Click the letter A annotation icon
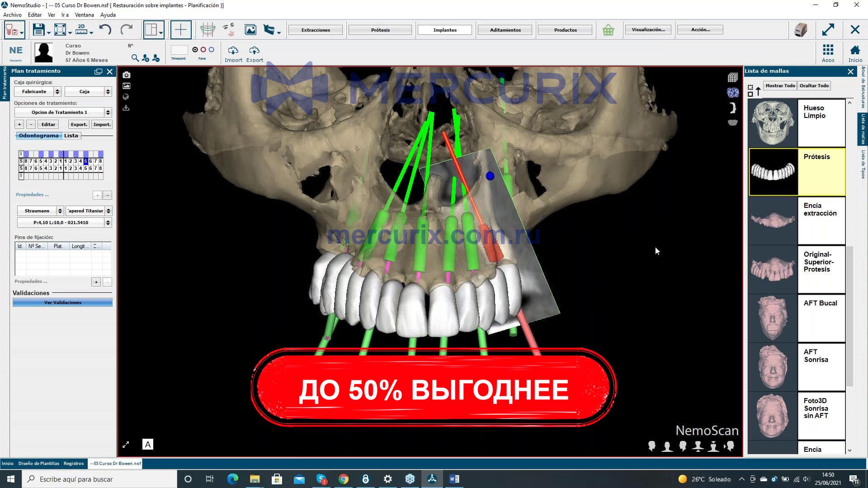Viewport: 868px width, 488px height. [x=148, y=445]
